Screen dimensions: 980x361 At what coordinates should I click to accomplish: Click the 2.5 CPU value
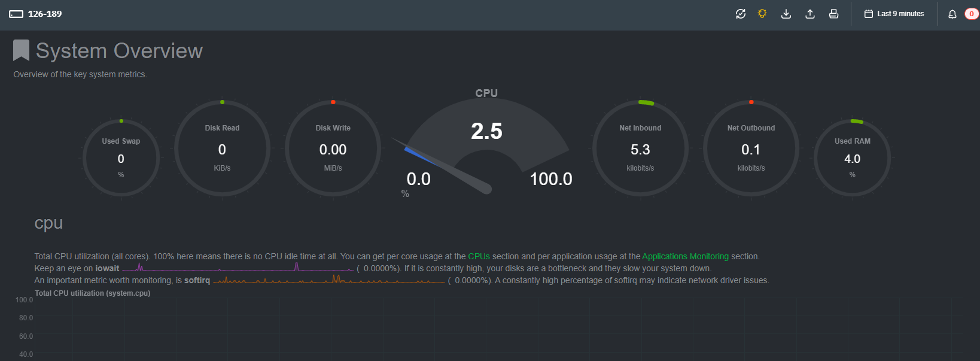click(x=486, y=131)
